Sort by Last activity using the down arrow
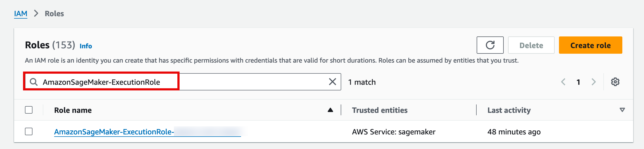 pyautogui.click(x=622, y=110)
